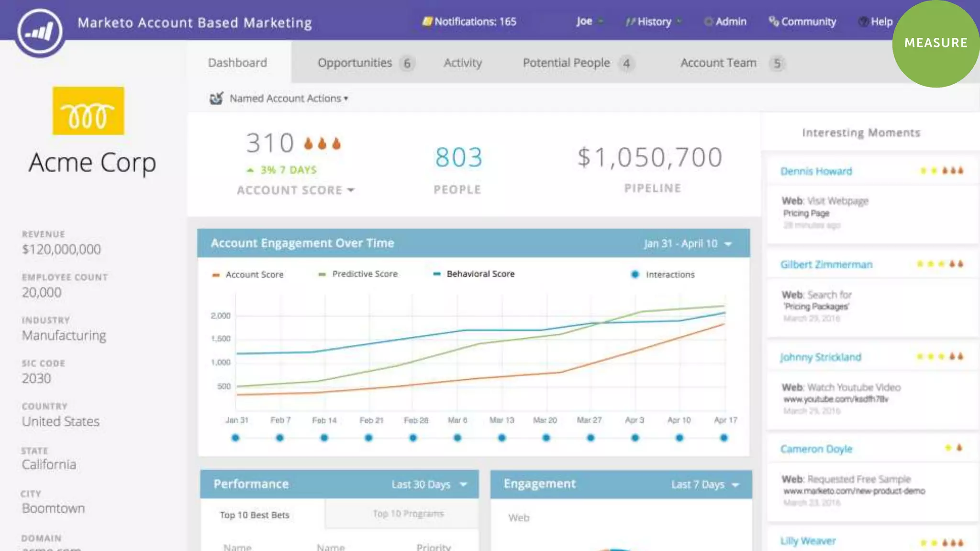Click Lilly Weaver's star and flame rating
This screenshot has width=980, height=551.
942,543
